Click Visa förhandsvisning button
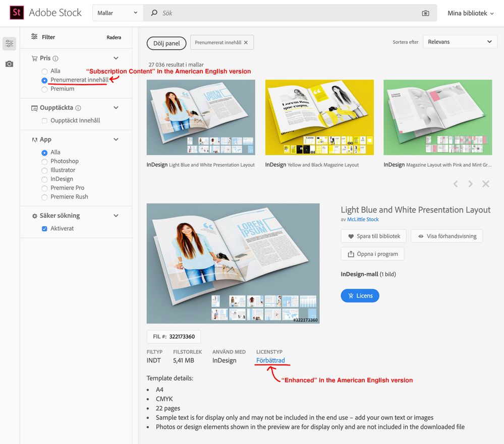Screen dimensions: 504x444 click(447, 236)
